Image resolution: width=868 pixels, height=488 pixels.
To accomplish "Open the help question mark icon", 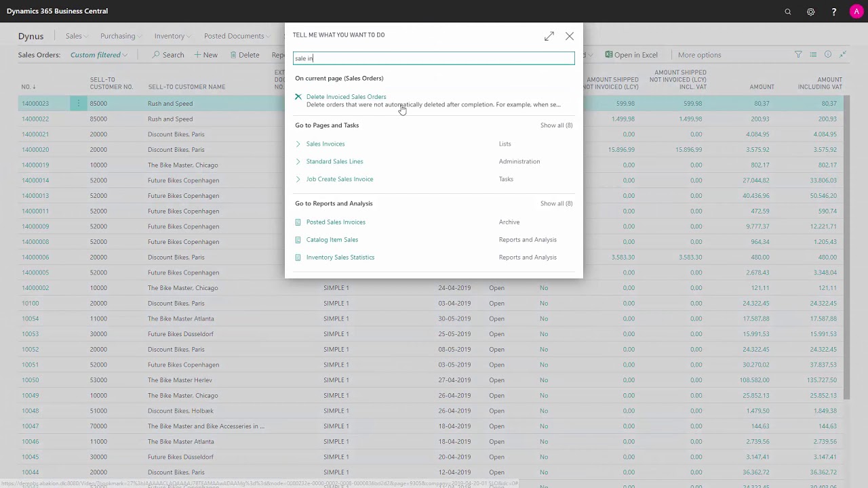I will [x=833, y=12].
